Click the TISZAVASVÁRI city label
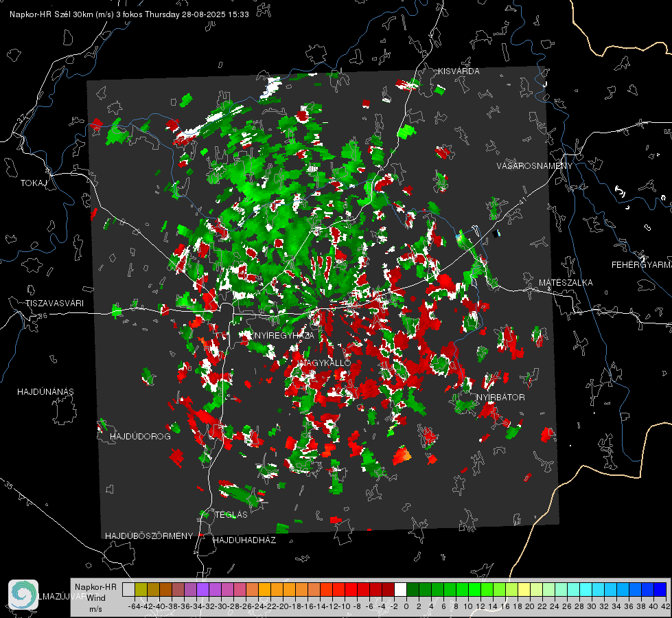 coord(54,304)
